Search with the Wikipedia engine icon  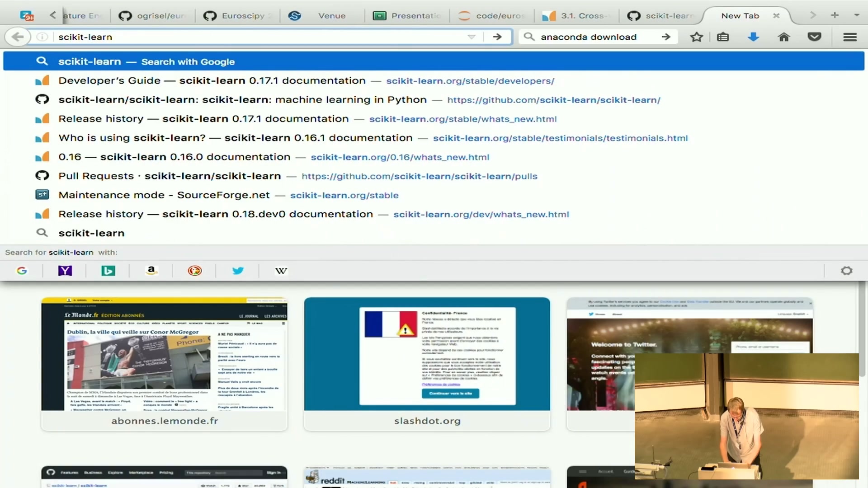[x=281, y=271]
